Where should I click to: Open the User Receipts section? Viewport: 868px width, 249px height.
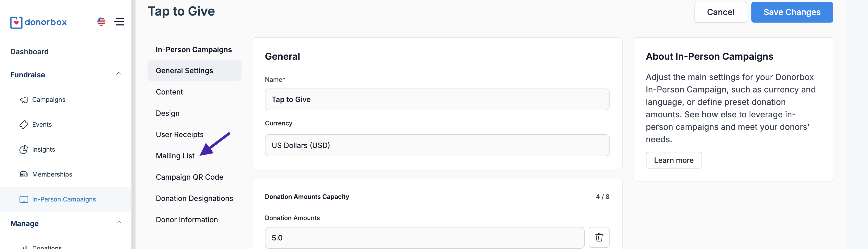(x=179, y=134)
